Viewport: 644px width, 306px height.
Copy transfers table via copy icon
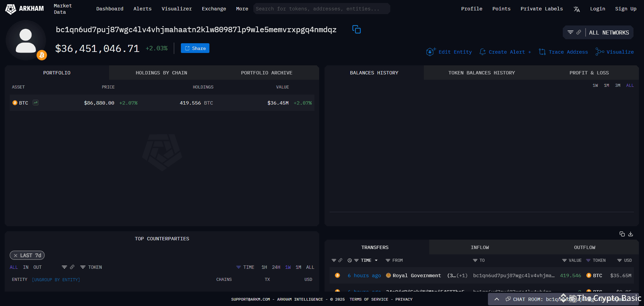(x=622, y=234)
